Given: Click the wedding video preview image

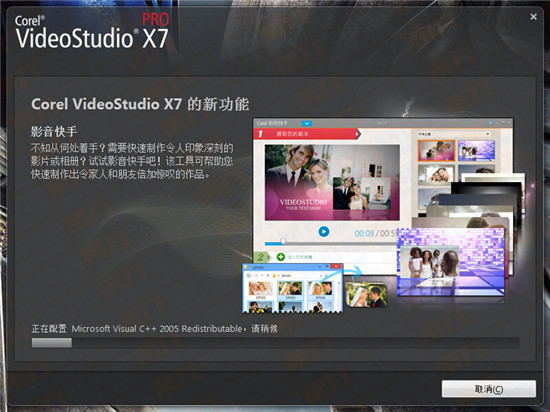Looking at the screenshot, I should 332,182.
